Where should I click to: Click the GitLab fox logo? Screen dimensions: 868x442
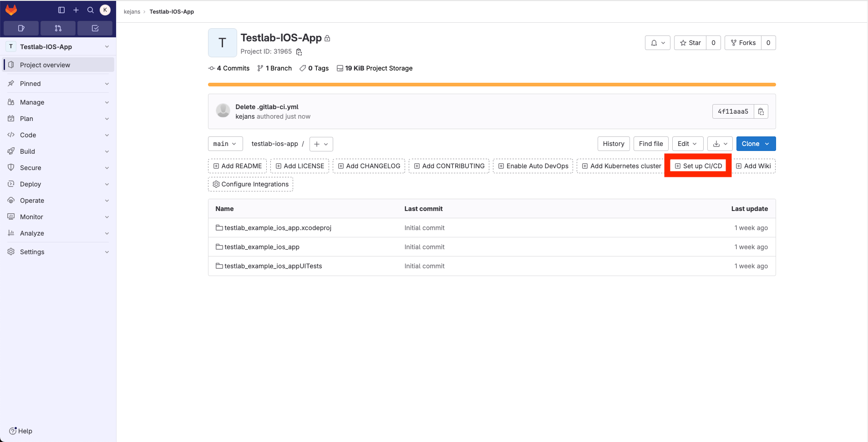11,10
